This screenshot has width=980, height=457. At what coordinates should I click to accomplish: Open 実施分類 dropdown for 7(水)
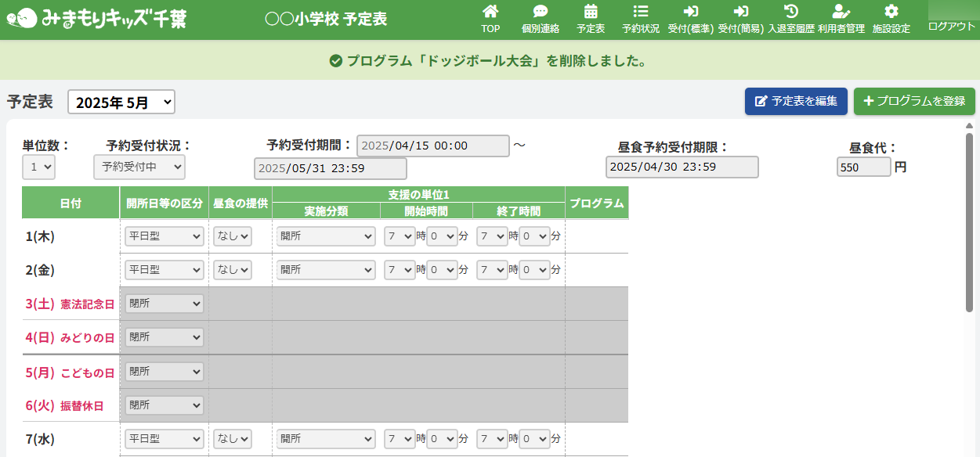[x=326, y=439]
